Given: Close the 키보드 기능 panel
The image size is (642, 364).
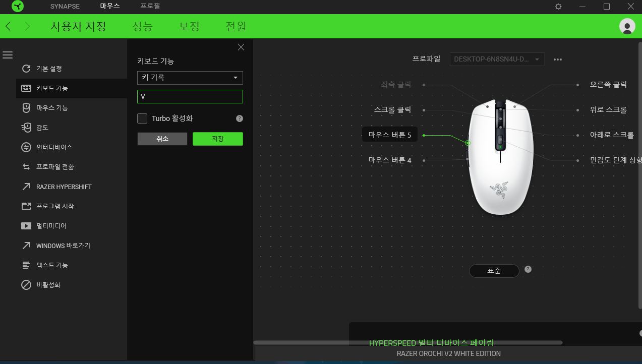Looking at the screenshot, I should click(241, 47).
